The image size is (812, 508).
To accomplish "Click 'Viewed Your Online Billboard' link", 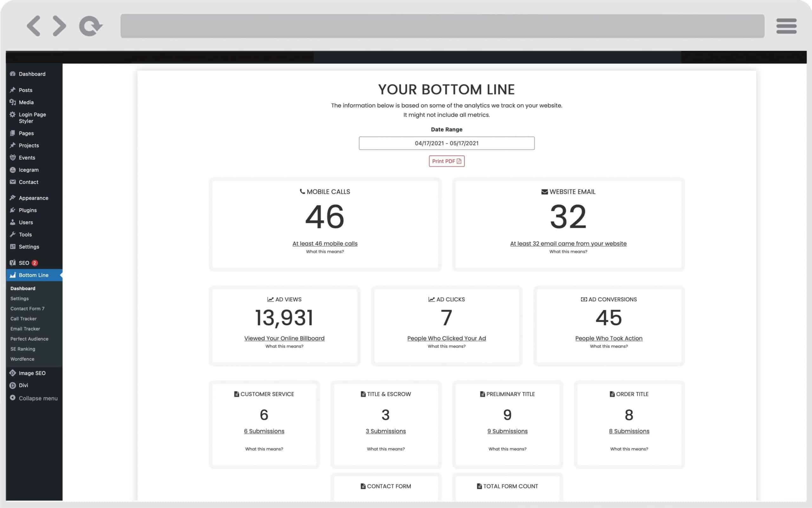I will coord(285,338).
